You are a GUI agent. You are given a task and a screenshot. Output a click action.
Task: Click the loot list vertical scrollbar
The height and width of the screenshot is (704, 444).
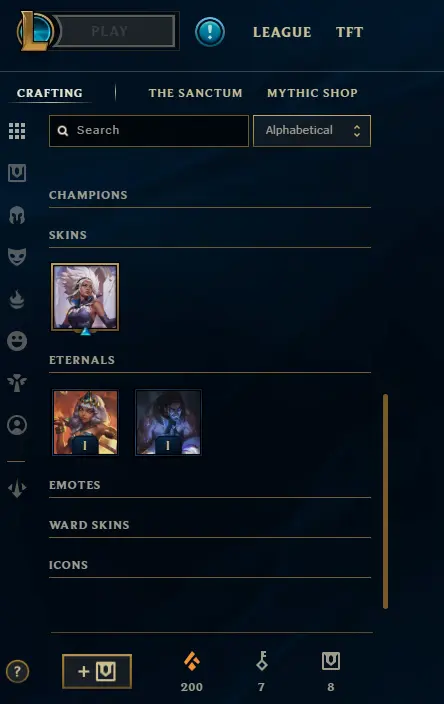(385, 501)
